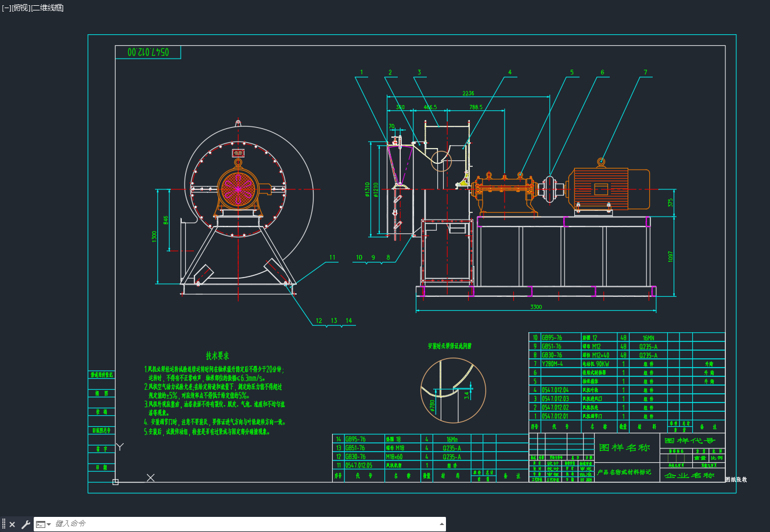Select the 3300 base length dimension
The image size is (770, 532).
coord(536,307)
